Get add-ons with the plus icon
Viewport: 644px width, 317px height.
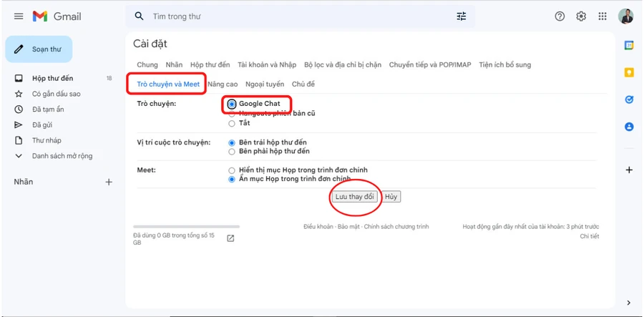click(x=629, y=170)
